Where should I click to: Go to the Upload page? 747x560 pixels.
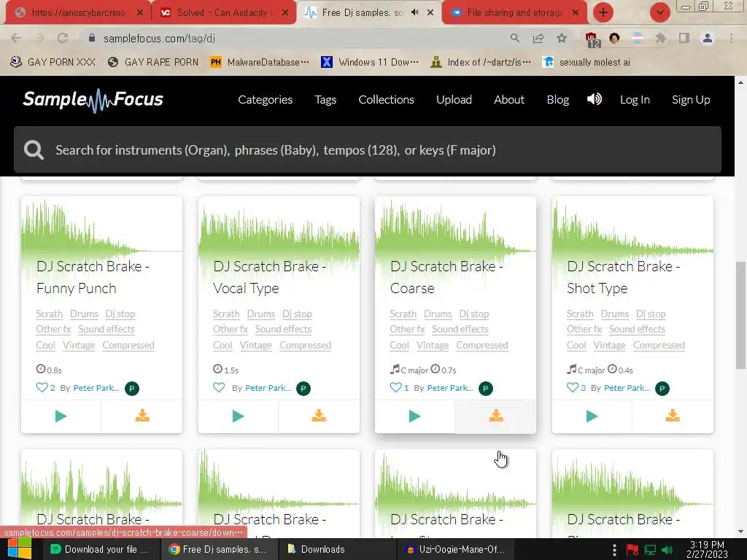(x=454, y=99)
